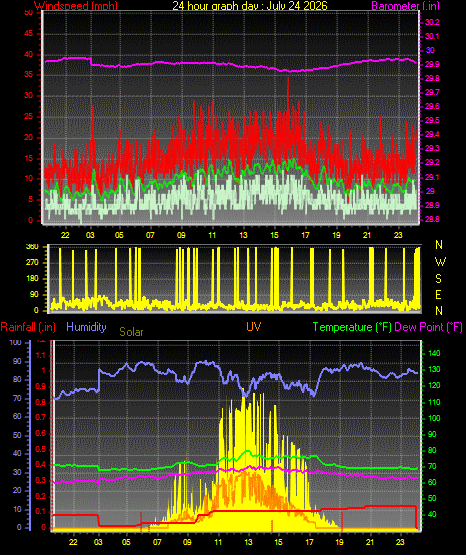This screenshot has width=466, height=555.
Task: Click "0.9" on the red rainfall axis
Action: (x=41, y=386)
